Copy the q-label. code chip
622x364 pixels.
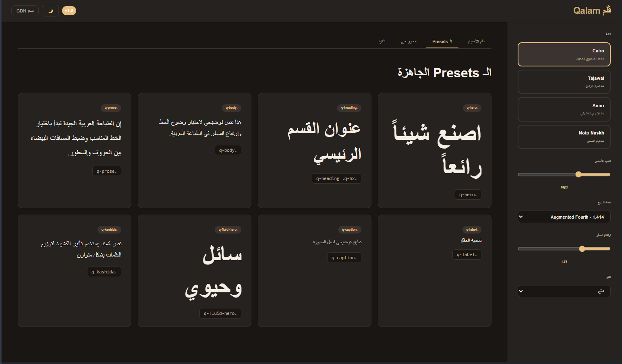coord(467,254)
